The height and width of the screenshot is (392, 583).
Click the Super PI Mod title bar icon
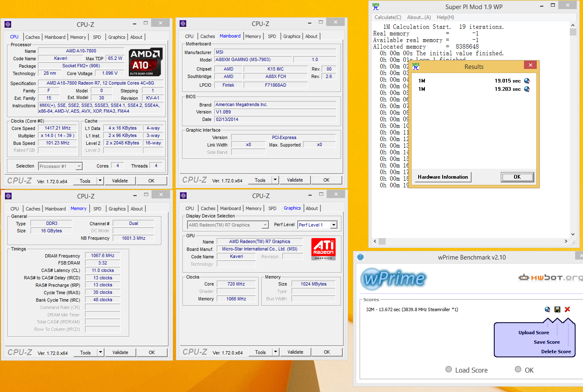(376, 7)
